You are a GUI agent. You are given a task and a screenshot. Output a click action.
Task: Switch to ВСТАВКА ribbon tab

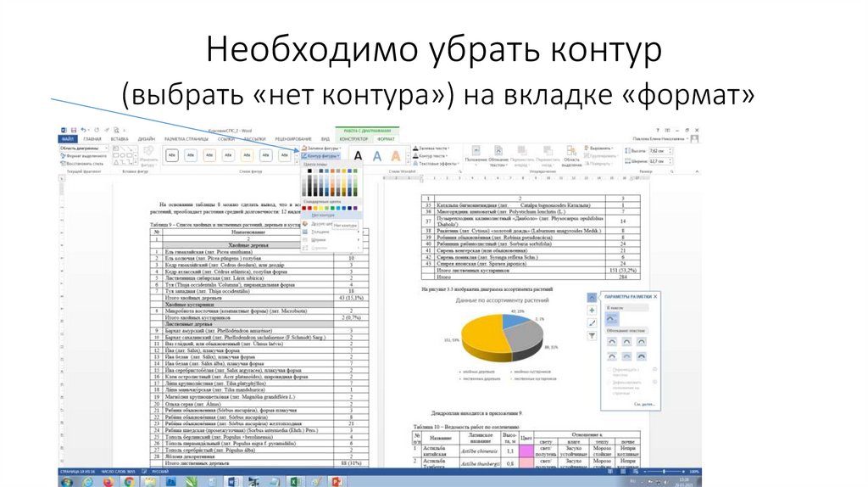(x=120, y=139)
